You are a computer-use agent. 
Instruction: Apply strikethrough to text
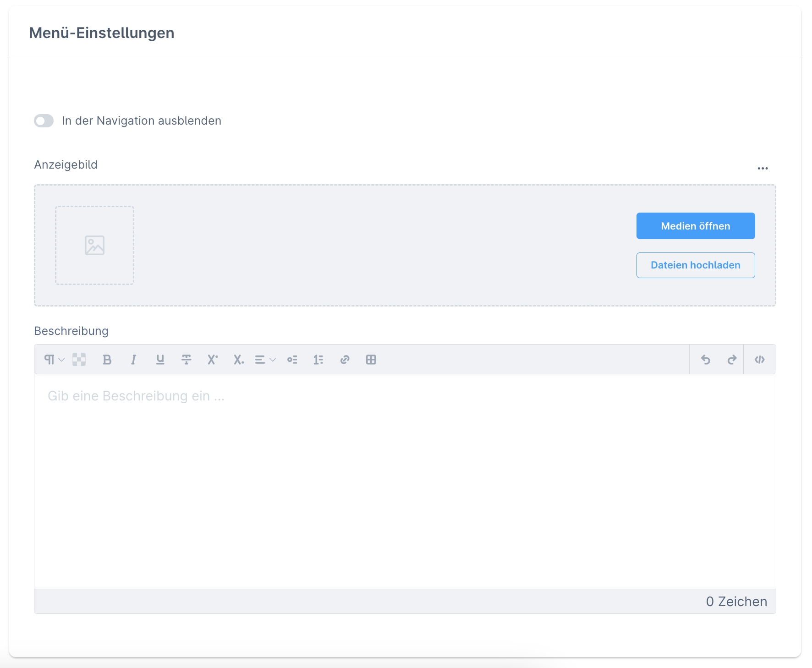click(x=187, y=360)
